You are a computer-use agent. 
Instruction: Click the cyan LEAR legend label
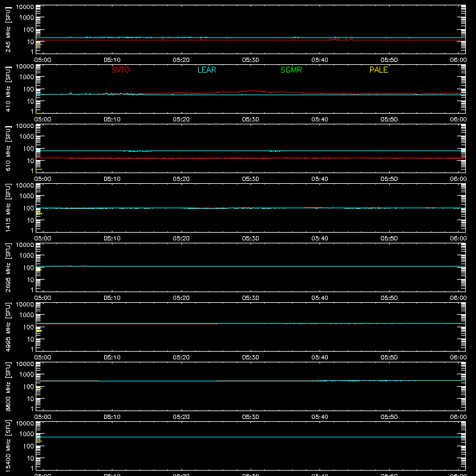pos(206,70)
